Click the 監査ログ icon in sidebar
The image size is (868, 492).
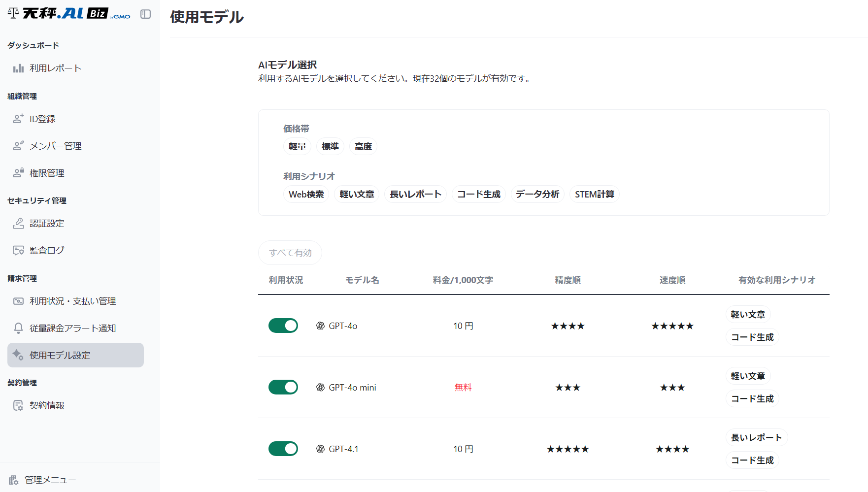coord(18,251)
